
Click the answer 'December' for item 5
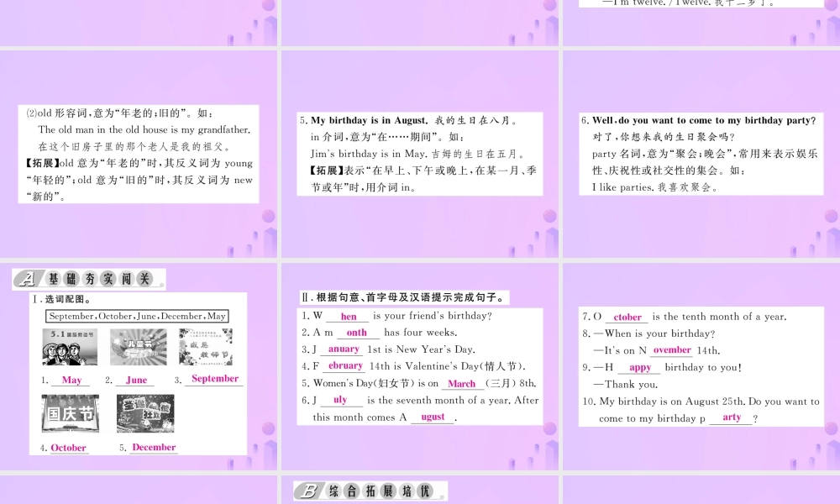pos(154,447)
